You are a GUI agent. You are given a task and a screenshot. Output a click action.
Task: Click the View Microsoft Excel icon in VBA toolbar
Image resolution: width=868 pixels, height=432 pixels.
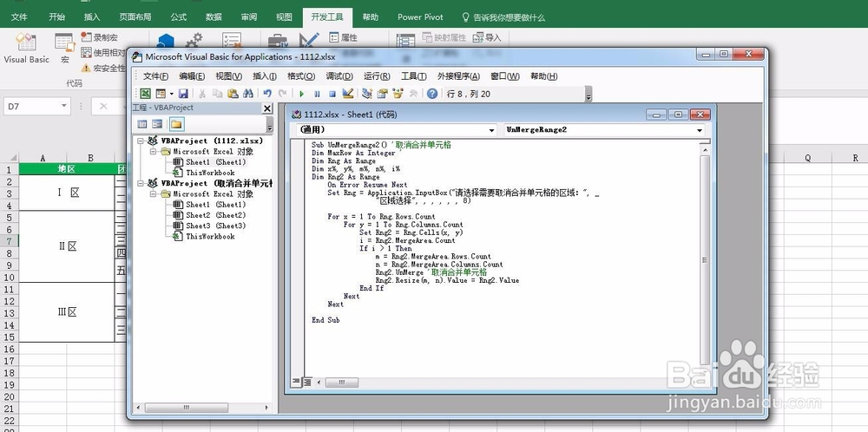click(145, 94)
